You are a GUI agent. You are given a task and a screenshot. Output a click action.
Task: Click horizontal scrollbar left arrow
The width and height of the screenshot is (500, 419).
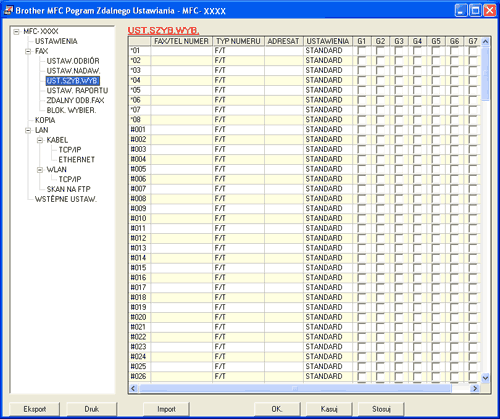pos(133,388)
